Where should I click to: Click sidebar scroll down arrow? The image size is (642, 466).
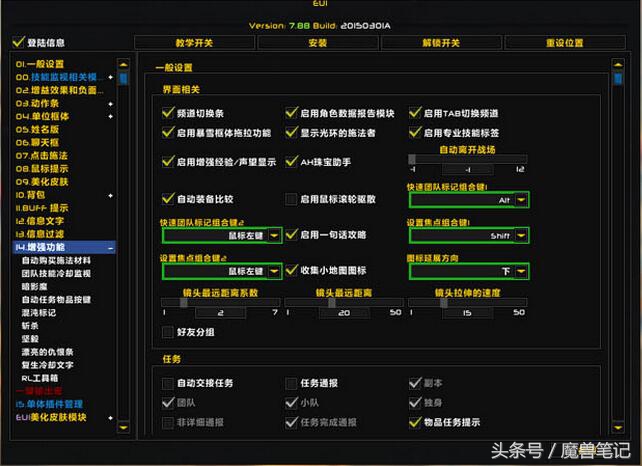(x=123, y=428)
